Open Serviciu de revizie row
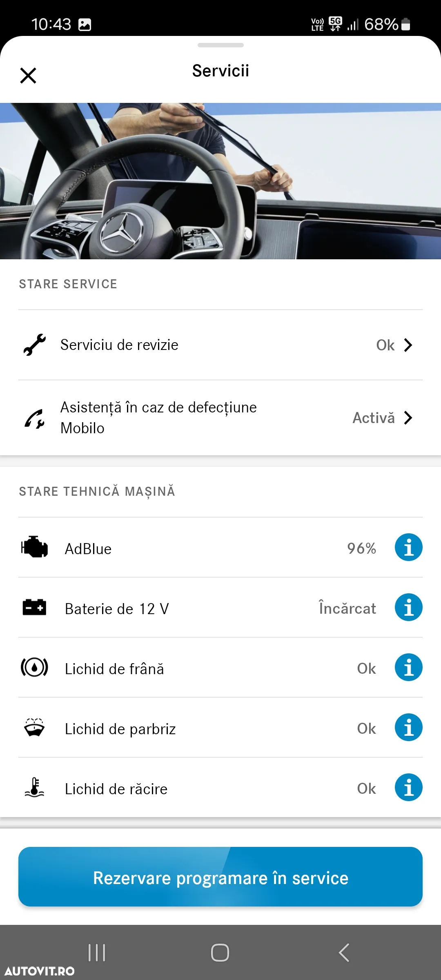Viewport: 441px width, 980px height. (x=220, y=345)
